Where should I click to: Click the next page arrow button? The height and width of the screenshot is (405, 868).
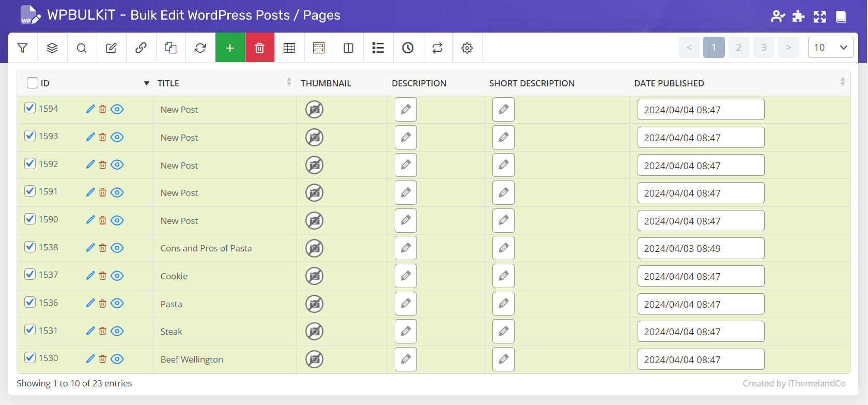point(788,48)
